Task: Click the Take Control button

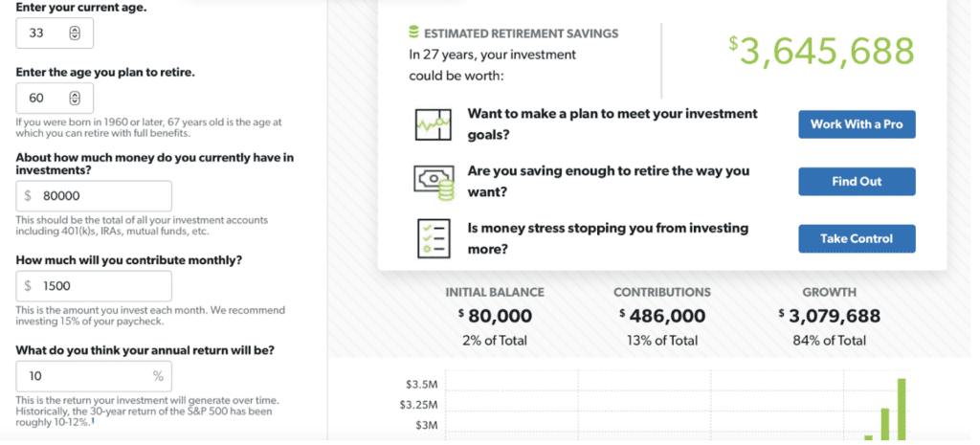Action: click(857, 238)
